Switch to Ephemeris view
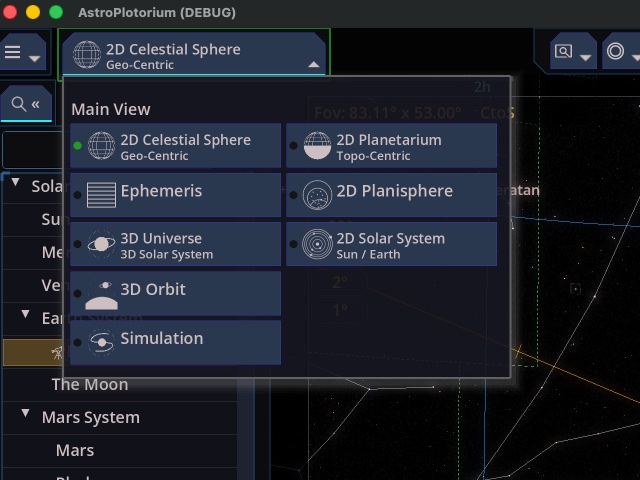640x480 pixels. 176,195
